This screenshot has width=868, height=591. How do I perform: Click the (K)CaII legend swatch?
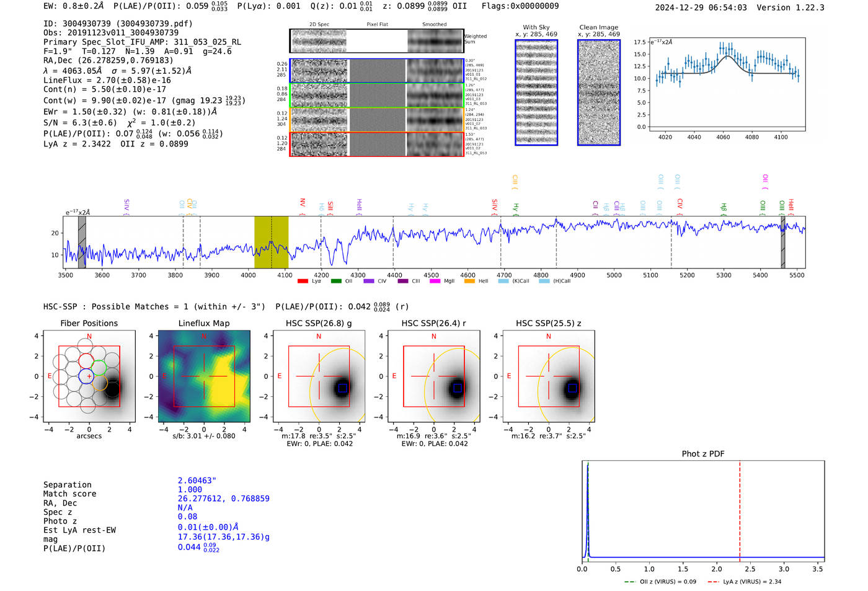coord(503,281)
